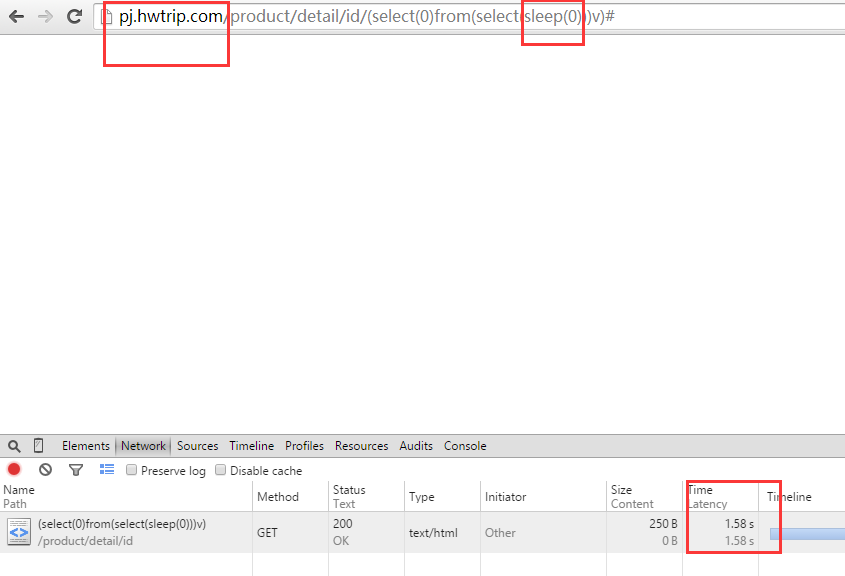Enable the Disable cache checkbox
Screen dimensions: 845x576
[x=220, y=470]
